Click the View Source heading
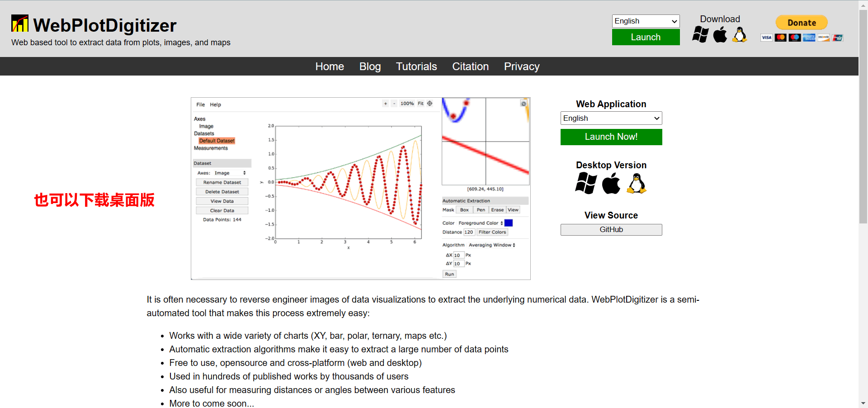Screen dimensions: 868x408 611,215
